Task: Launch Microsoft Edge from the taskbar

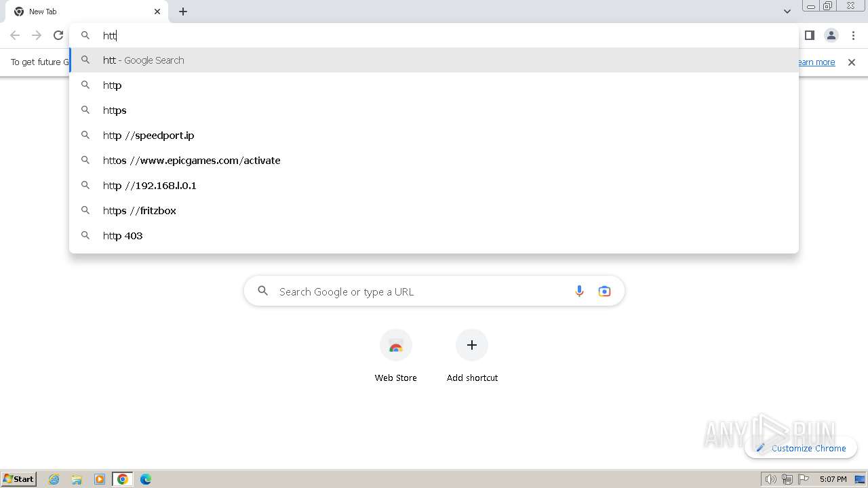Action: pyautogui.click(x=146, y=479)
